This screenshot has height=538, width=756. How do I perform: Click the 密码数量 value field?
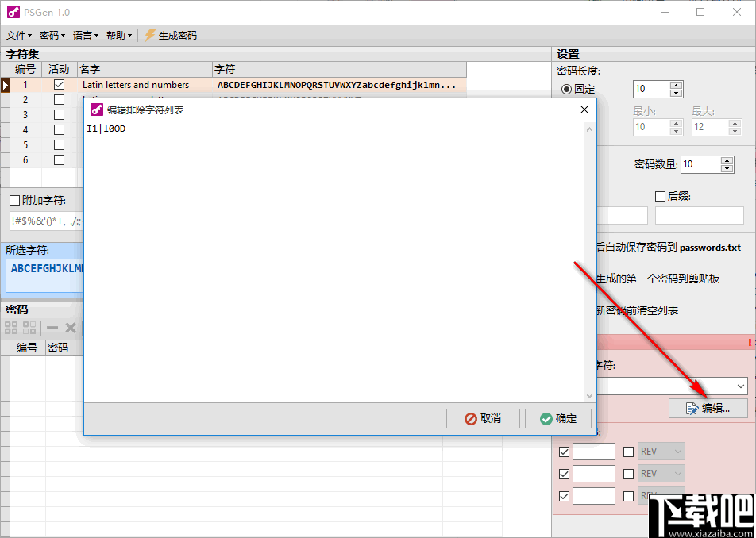(700, 164)
